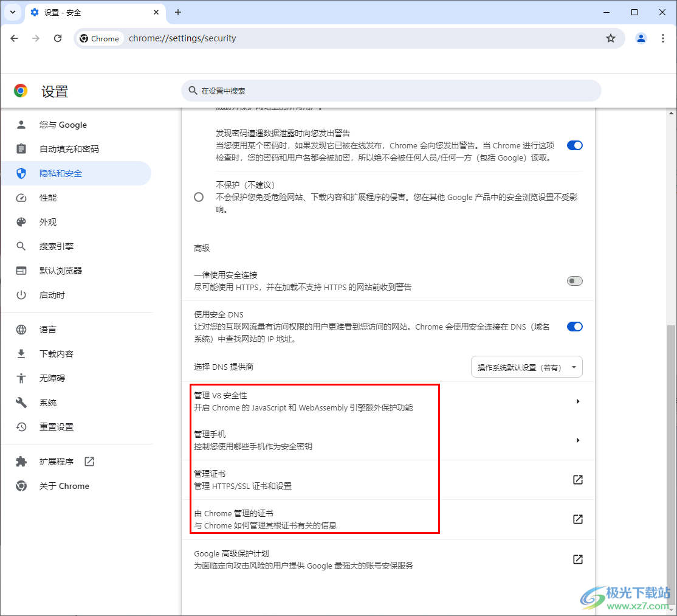Open a new tab with plus button
Image resolution: width=677 pixels, height=616 pixels.
(x=178, y=12)
